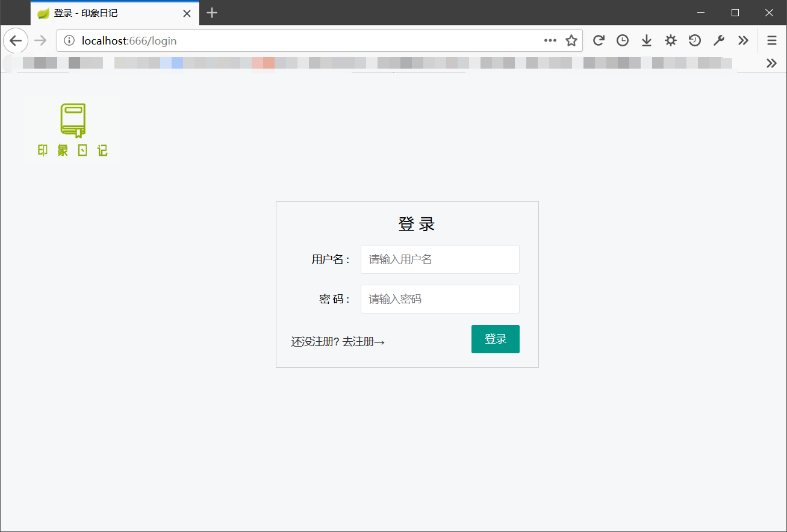Open the history clock icon
Image resolution: width=787 pixels, height=532 pixels.
[x=622, y=40]
